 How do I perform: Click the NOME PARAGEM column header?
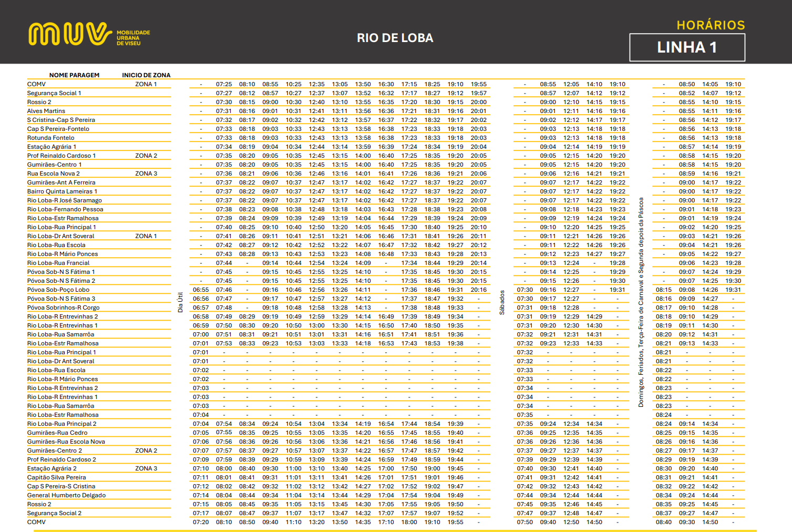[x=74, y=75]
